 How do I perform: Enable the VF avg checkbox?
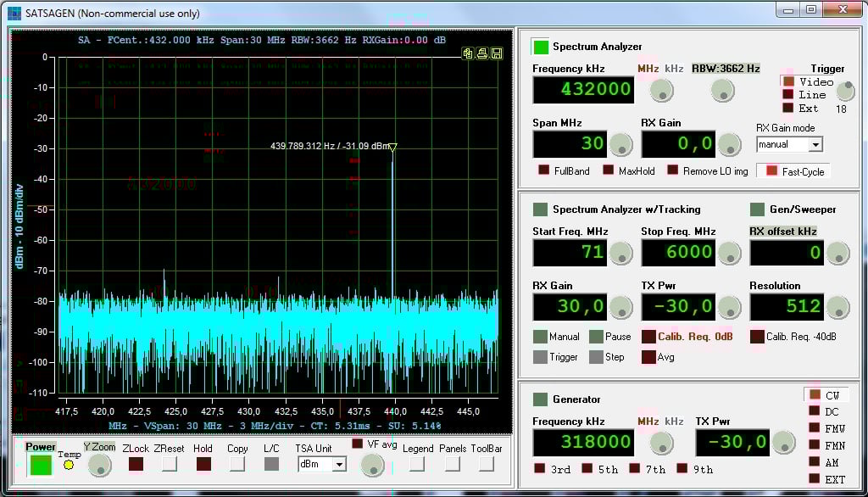tap(357, 444)
